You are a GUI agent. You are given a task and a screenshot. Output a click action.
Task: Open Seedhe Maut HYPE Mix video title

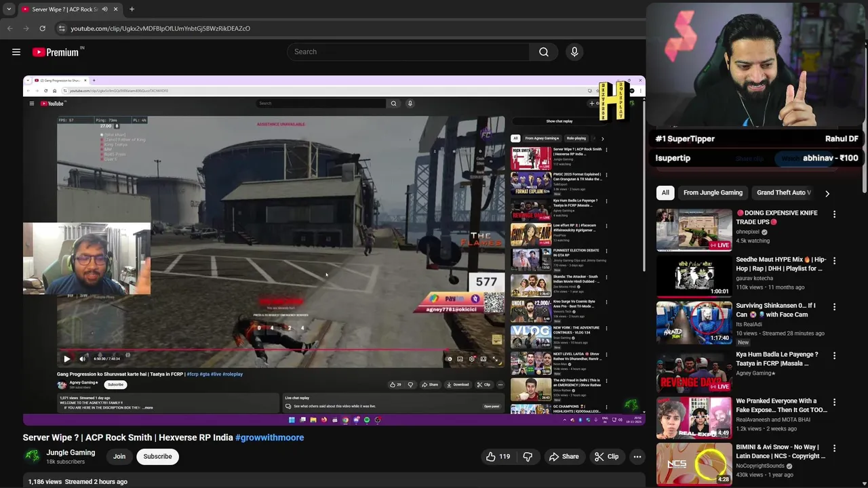point(781,264)
